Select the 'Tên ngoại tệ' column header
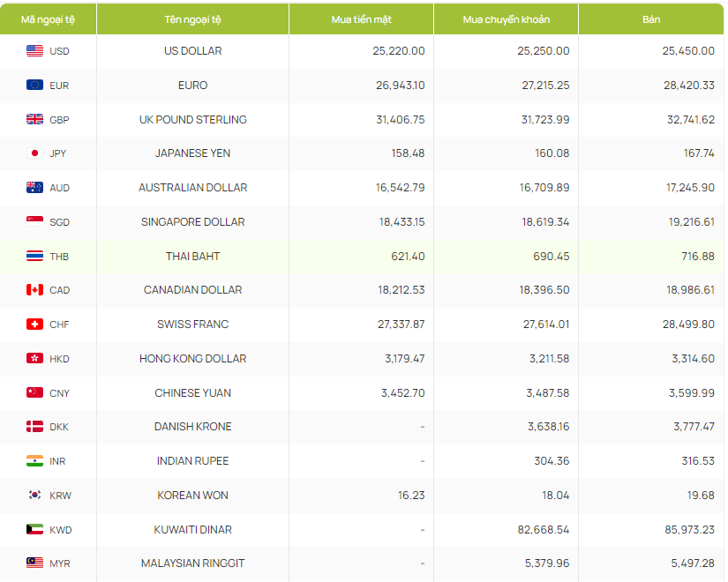Viewport: 728px width, 582px height. coord(192,19)
